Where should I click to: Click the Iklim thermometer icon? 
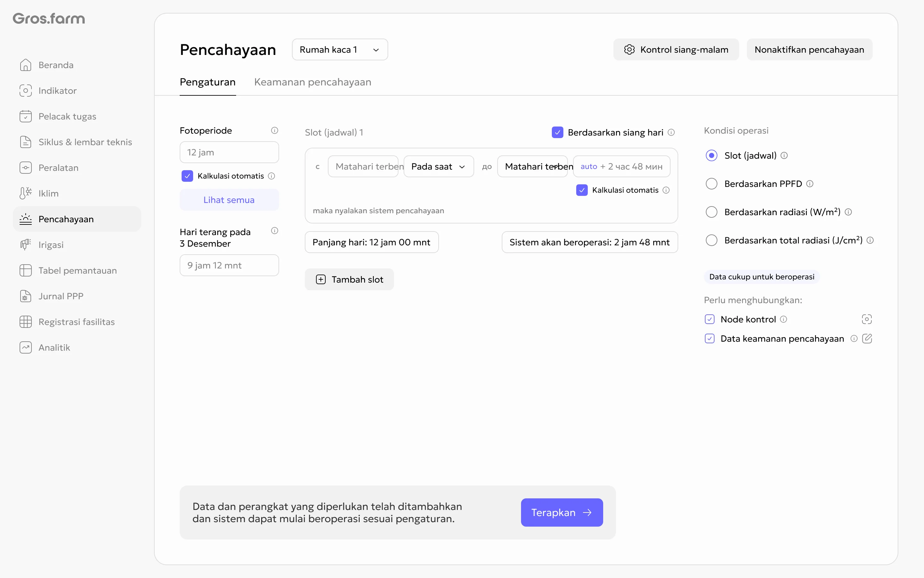pyautogui.click(x=26, y=193)
